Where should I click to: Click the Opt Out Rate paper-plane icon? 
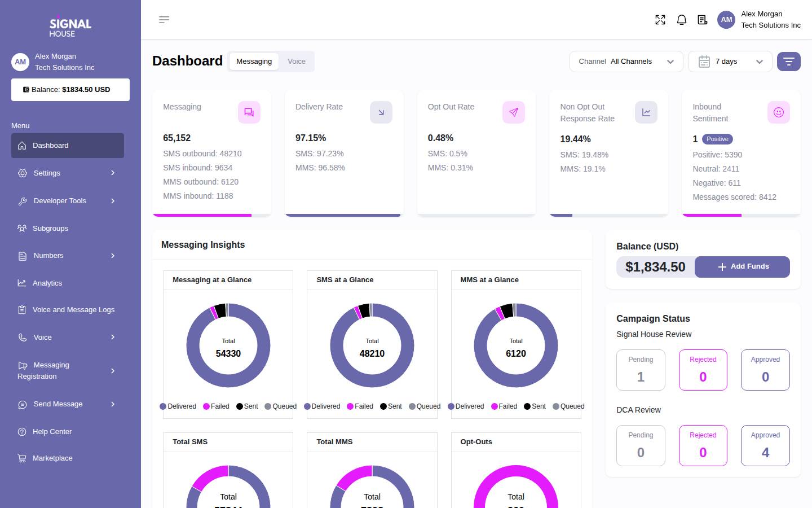[514, 112]
